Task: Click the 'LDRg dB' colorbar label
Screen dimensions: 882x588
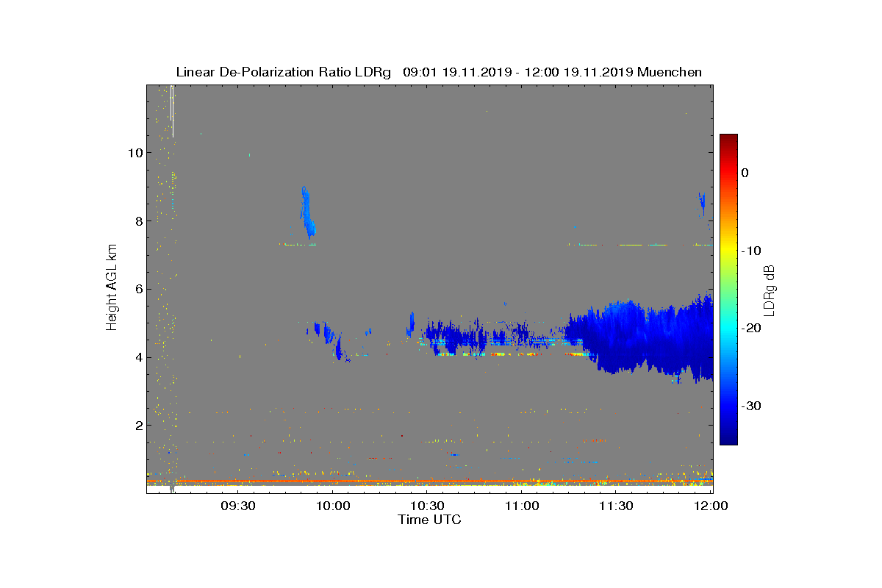Action: click(770, 290)
